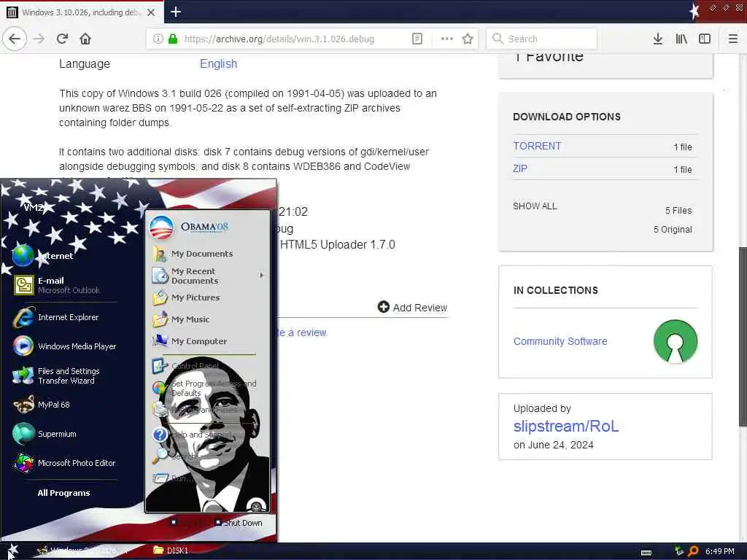This screenshot has width=747, height=560.
Task: Click the archive.org URL address field
Action: [x=279, y=39]
